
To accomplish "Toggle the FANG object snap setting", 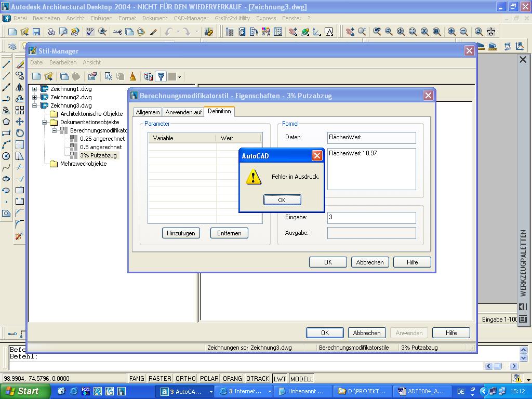I will pyautogui.click(x=137, y=379).
